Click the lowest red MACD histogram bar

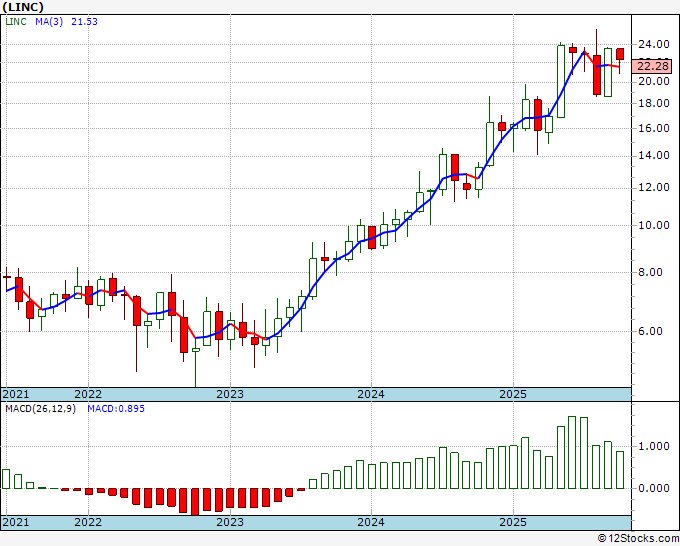pos(195,501)
